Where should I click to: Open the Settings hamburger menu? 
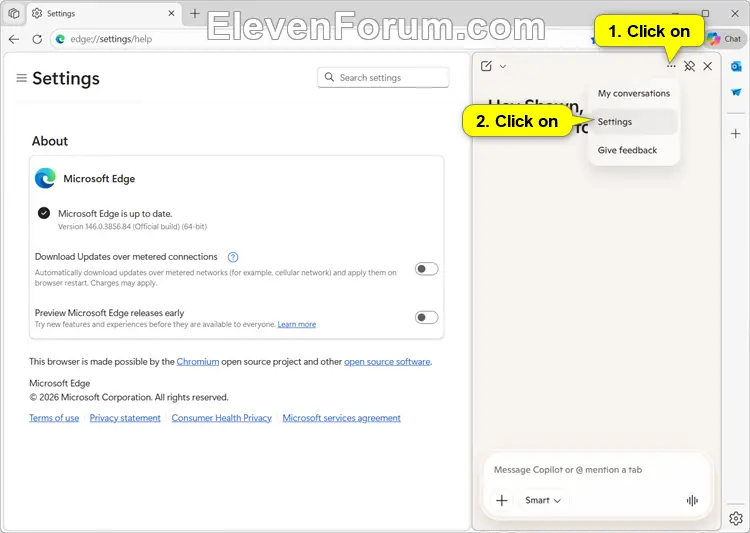coord(22,78)
